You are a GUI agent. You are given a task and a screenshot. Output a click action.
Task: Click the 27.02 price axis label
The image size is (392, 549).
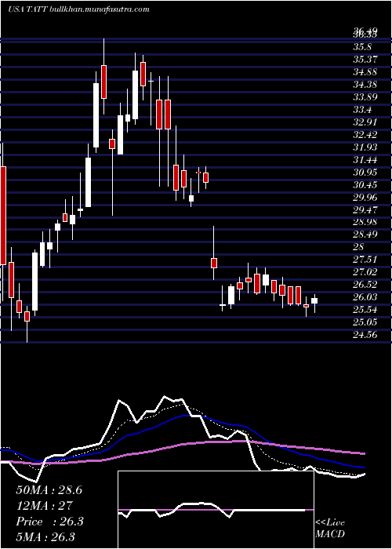click(x=365, y=272)
